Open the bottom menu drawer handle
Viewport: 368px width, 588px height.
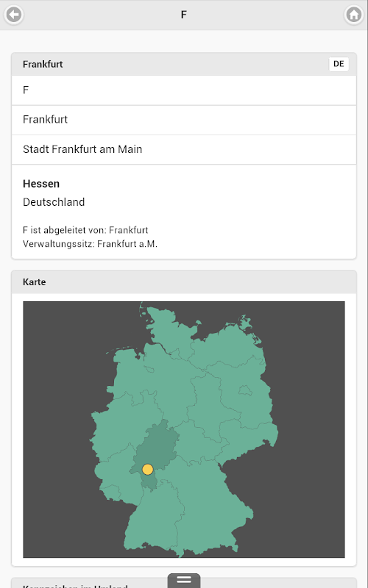click(184, 580)
